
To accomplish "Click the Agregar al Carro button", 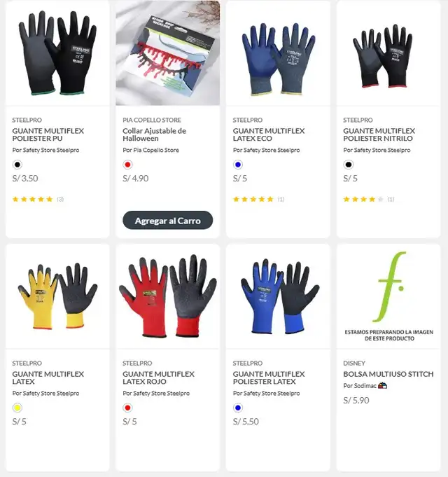I will [x=167, y=220].
